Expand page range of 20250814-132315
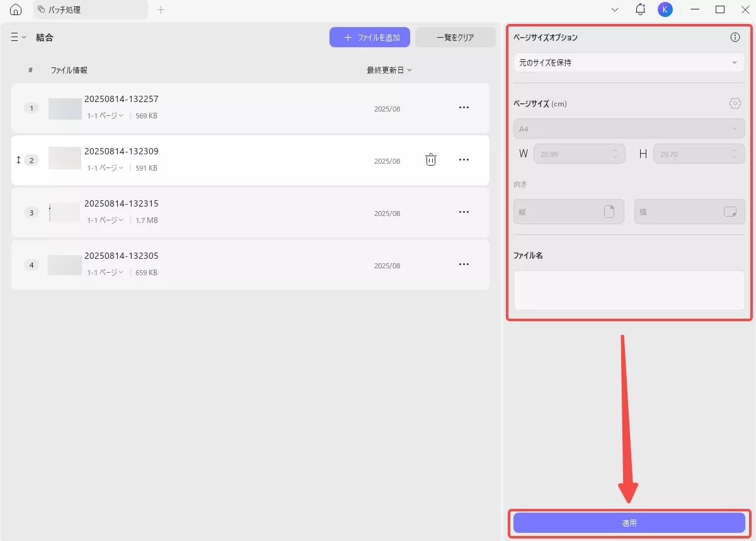This screenshot has width=756, height=541. coord(105,220)
